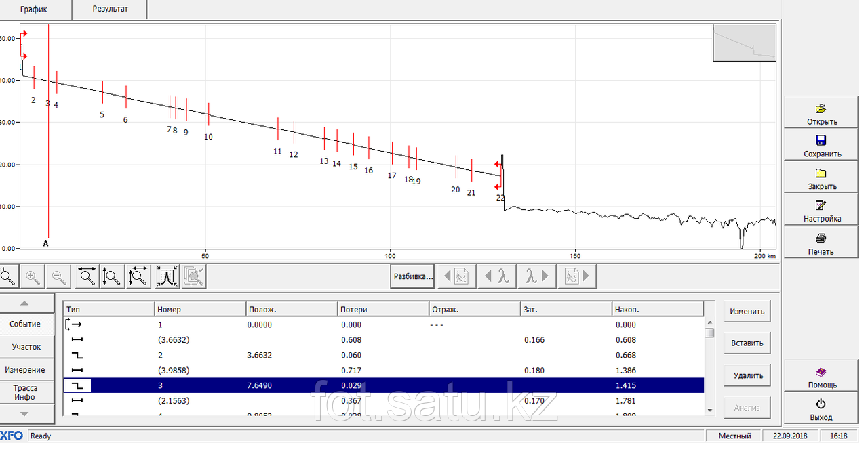Click the table scrollbar down arrow
This screenshot has height=462, width=868.
[x=709, y=410]
